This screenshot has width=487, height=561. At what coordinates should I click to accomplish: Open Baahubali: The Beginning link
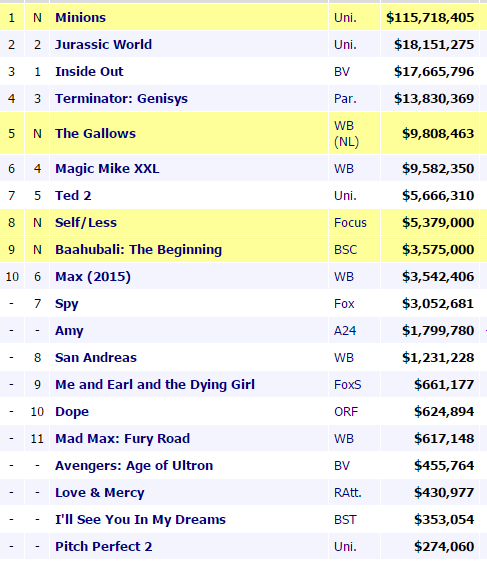coord(138,250)
